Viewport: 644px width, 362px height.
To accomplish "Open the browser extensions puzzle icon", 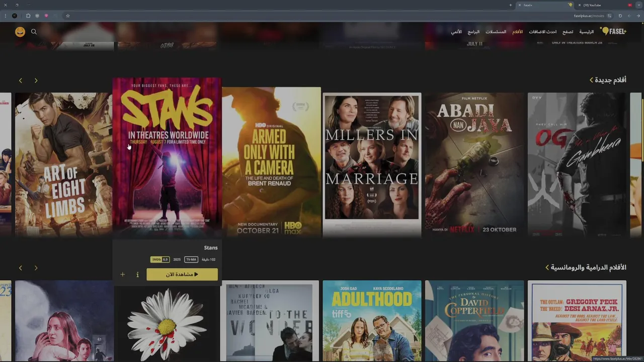I will (x=28, y=16).
